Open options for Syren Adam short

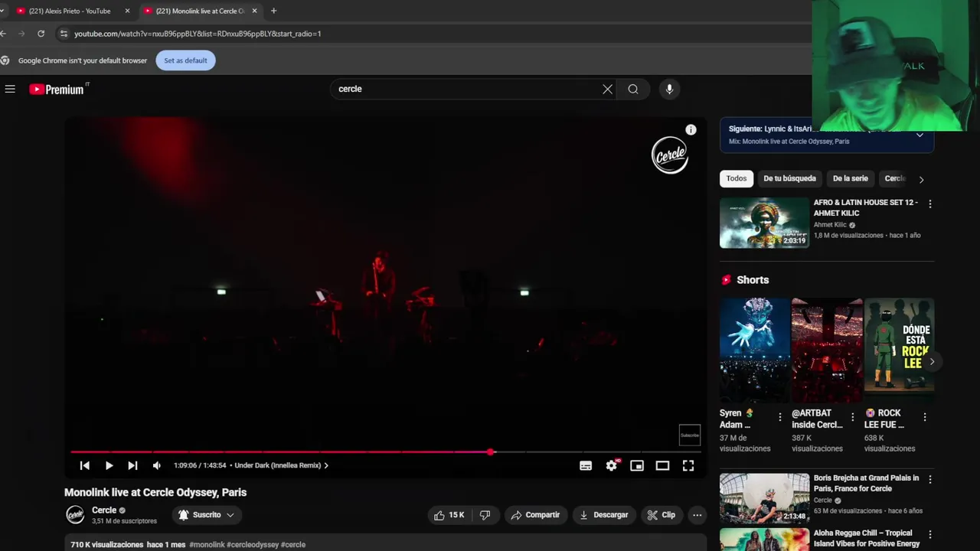coord(780,417)
